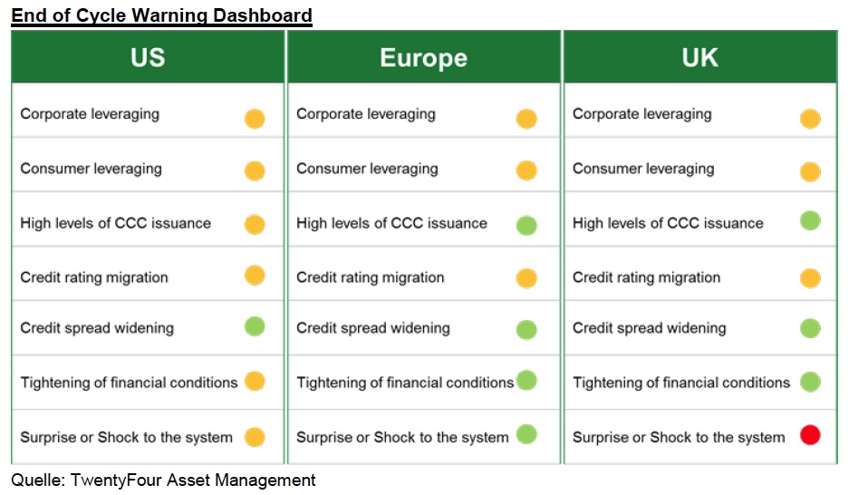Viewport: 868px width, 495px height.
Task: Click Europe High levels of CCC issuance green dot
Action: pyautogui.click(x=526, y=226)
